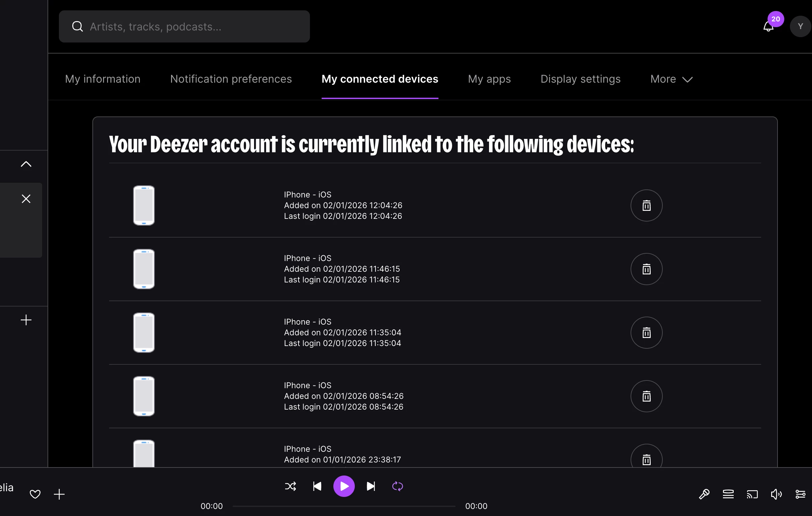812x516 pixels.
Task: Open the user avatar Y menu
Action: pyautogui.click(x=800, y=26)
